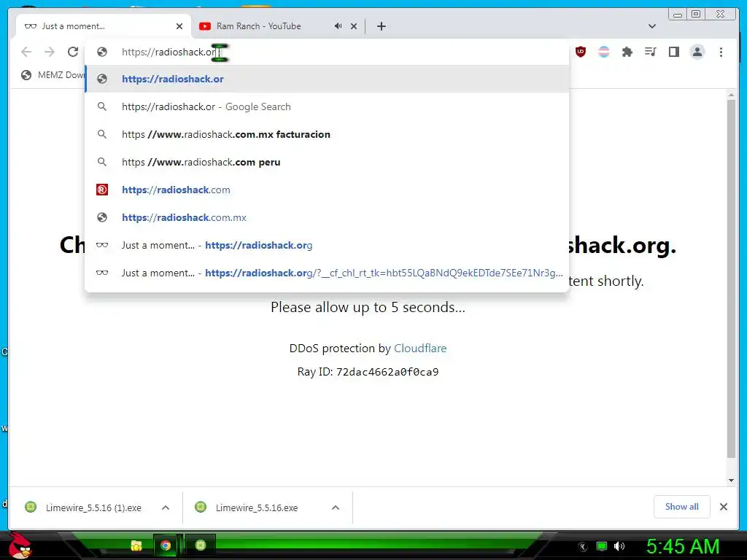Click the YouTube favicon on Ram Ranch tab
Image resolution: width=747 pixels, height=560 pixels.
pyautogui.click(x=205, y=26)
